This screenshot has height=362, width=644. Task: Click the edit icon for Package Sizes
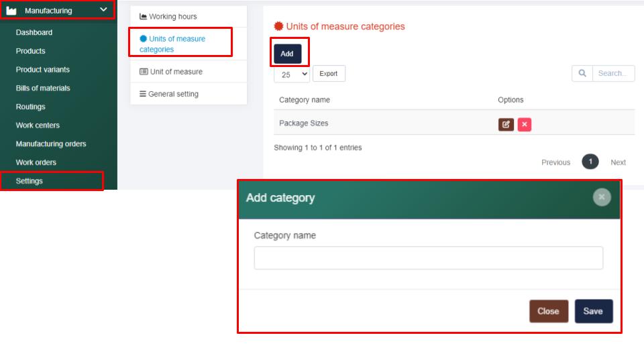pyautogui.click(x=506, y=125)
